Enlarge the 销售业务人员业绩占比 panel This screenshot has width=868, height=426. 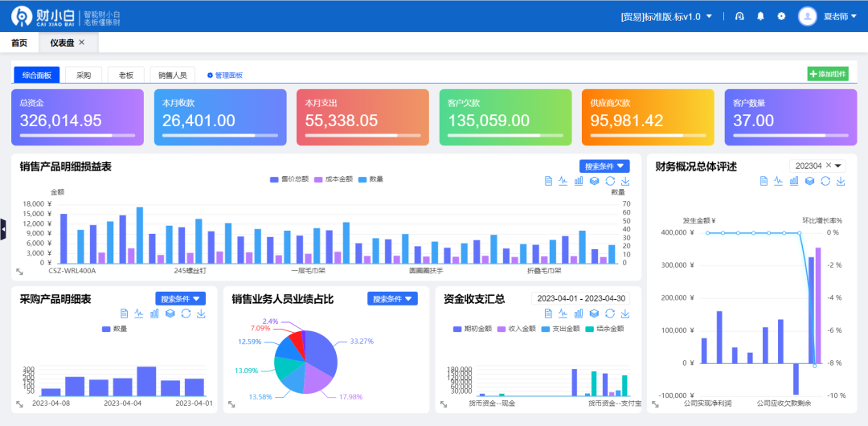pos(232,405)
